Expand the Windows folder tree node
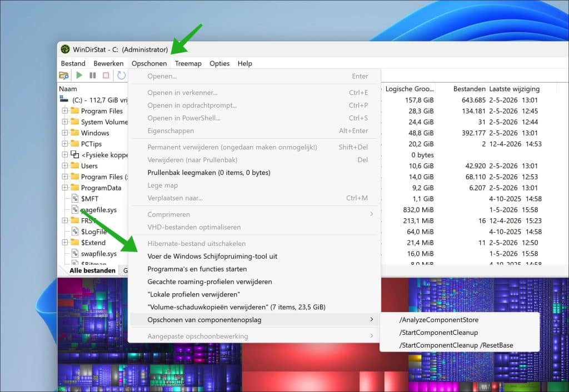 click(64, 132)
